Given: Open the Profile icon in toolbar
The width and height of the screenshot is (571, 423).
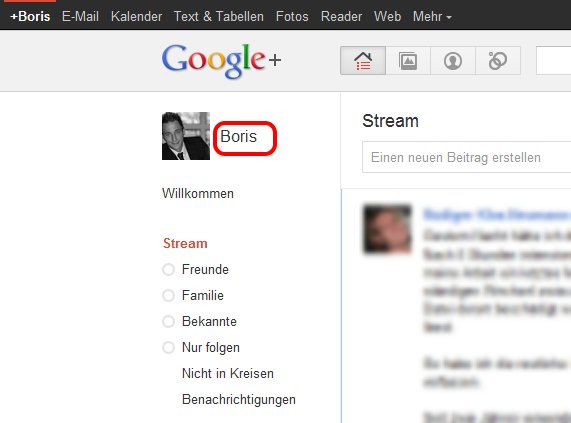Looking at the screenshot, I should coord(453,61).
